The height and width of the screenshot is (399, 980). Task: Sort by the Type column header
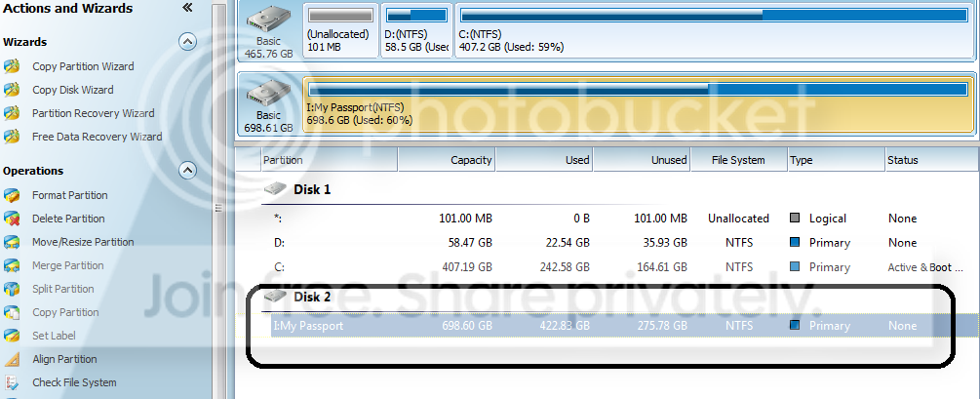tap(836, 160)
